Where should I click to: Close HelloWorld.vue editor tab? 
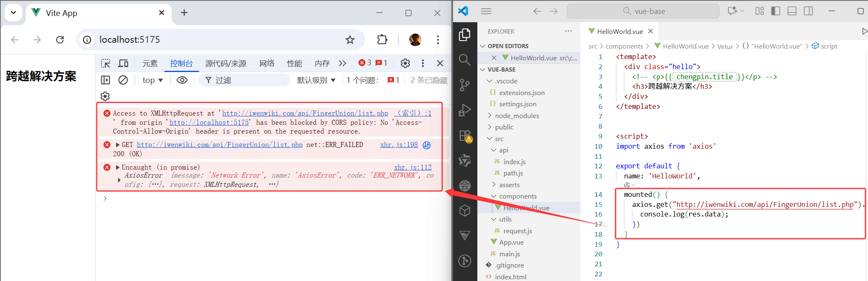[650, 31]
